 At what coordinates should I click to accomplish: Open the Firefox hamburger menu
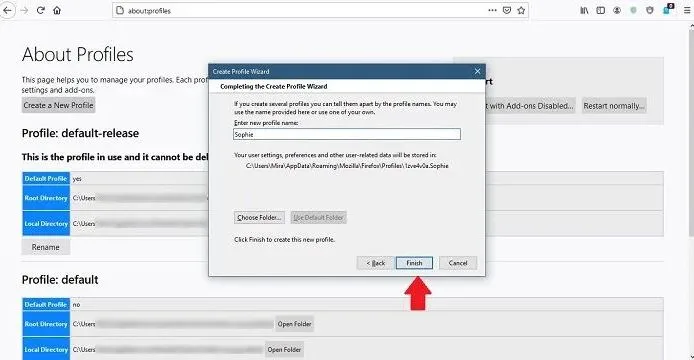pos(686,10)
